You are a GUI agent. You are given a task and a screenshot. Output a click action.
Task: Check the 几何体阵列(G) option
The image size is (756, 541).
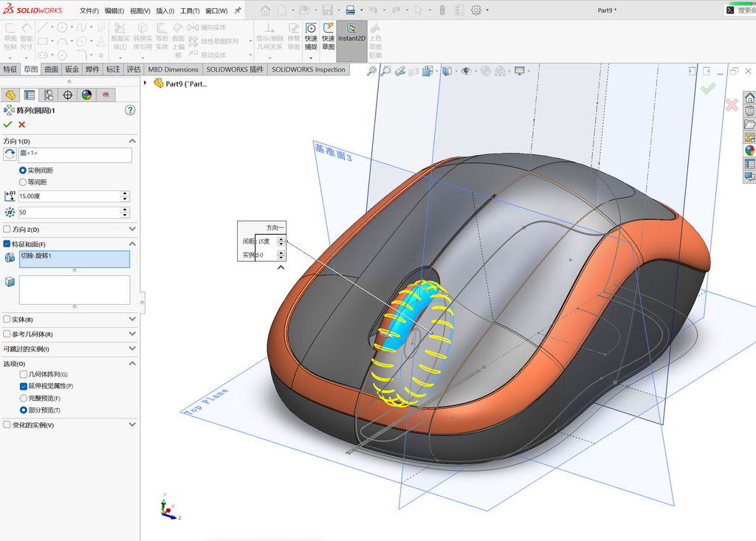[23, 374]
